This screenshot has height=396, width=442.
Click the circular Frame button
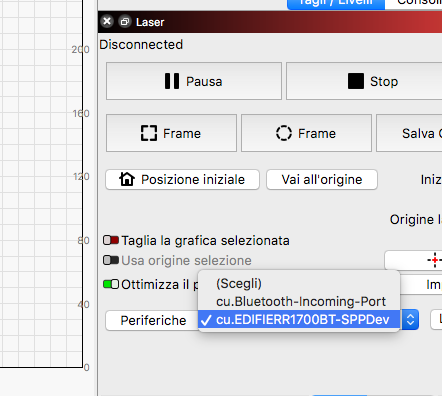306,133
